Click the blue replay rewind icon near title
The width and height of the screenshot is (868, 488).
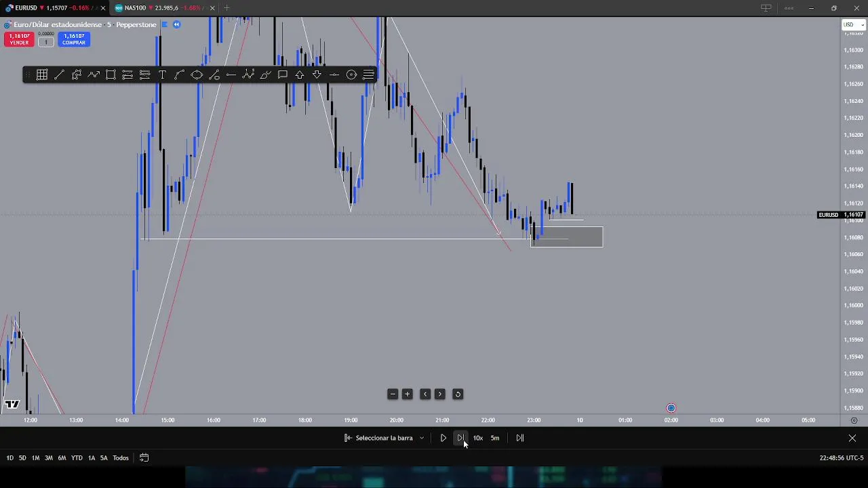[x=176, y=24]
